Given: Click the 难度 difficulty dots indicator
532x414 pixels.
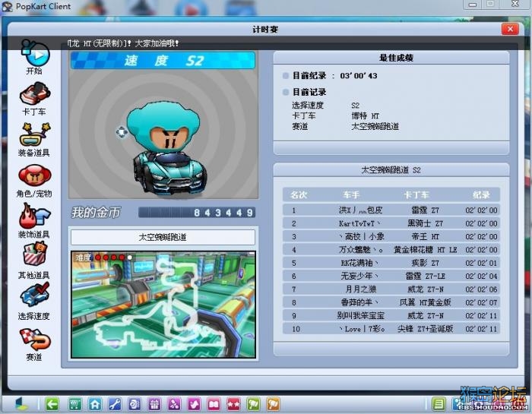Looking at the screenshot, I should pos(104,258).
